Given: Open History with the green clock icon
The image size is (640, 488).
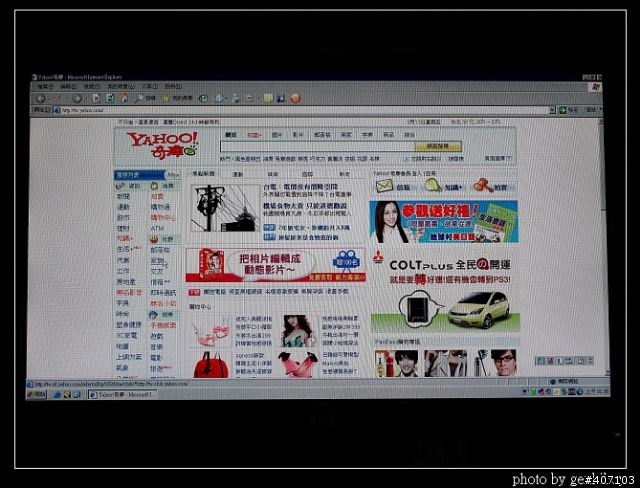Looking at the screenshot, I should 203,98.
